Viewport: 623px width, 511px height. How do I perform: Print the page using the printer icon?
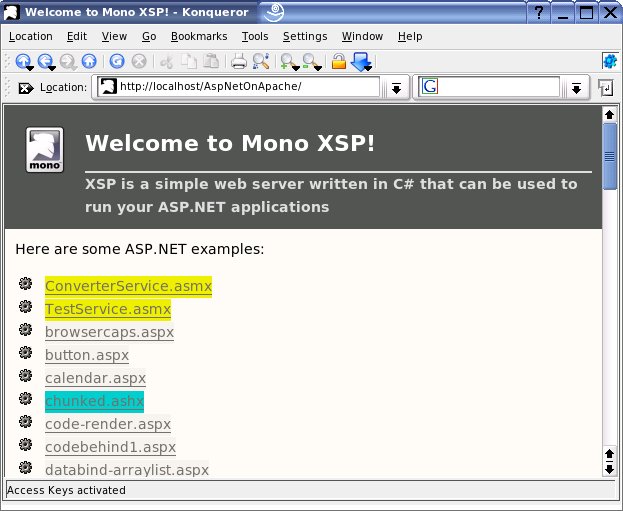click(x=239, y=62)
